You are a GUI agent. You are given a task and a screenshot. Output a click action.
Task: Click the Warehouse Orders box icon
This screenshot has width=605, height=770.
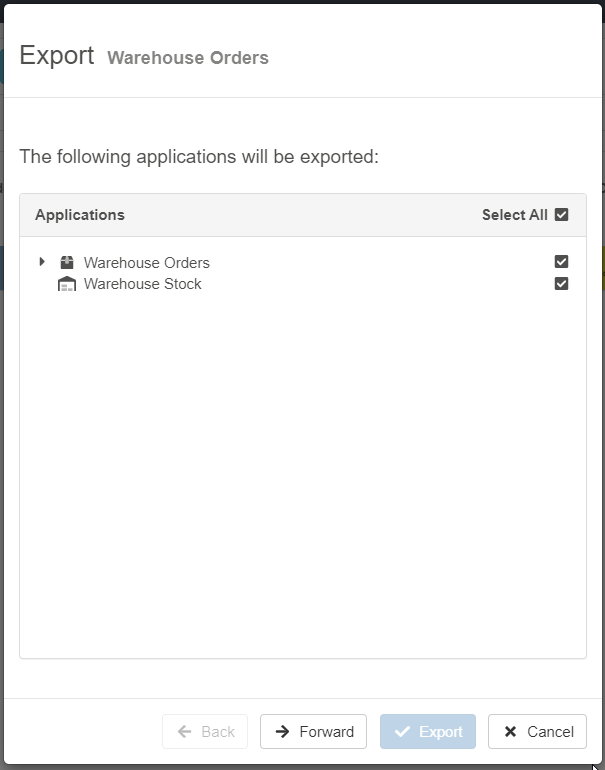click(x=67, y=263)
